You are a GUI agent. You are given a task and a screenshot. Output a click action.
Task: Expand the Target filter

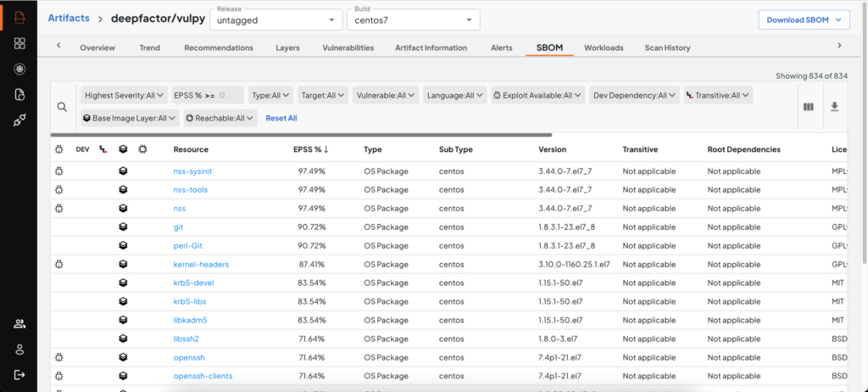point(323,95)
